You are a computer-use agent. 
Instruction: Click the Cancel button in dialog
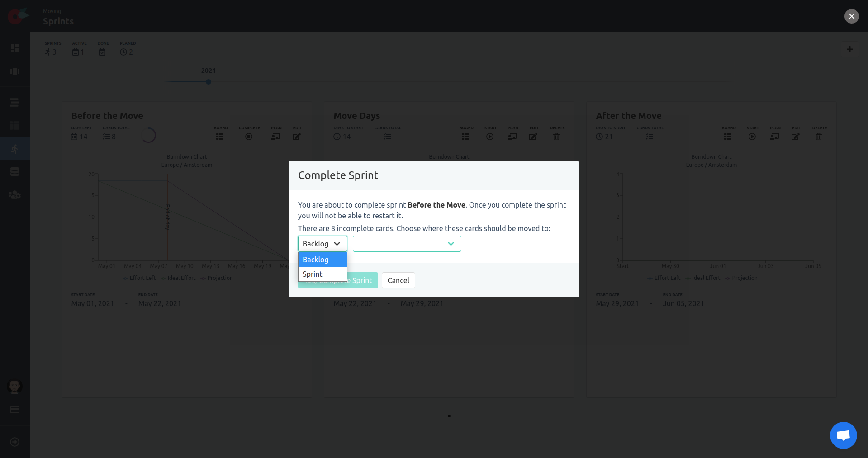coord(398,280)
